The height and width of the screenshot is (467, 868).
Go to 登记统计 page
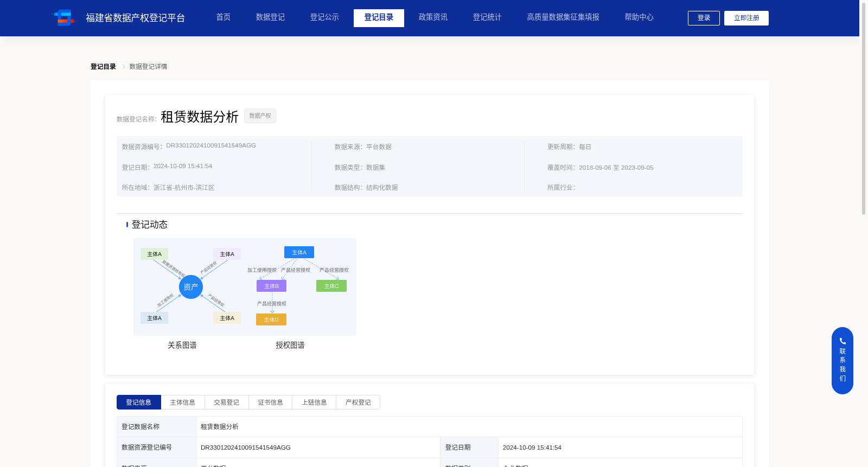click(x=487, y=17)
